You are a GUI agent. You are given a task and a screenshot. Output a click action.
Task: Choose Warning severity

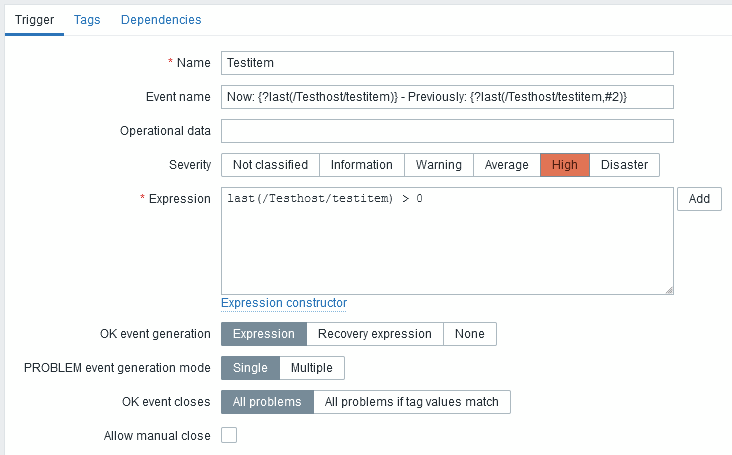[438, 165]
